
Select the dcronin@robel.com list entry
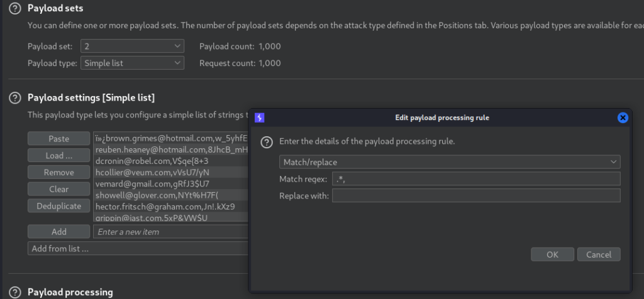coord(171,161)
